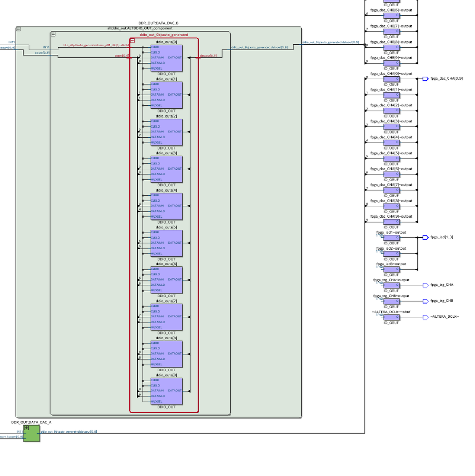
Task: Select the fpga_trg_CHB~output IO_OBUF block
Action: [392, 302]
